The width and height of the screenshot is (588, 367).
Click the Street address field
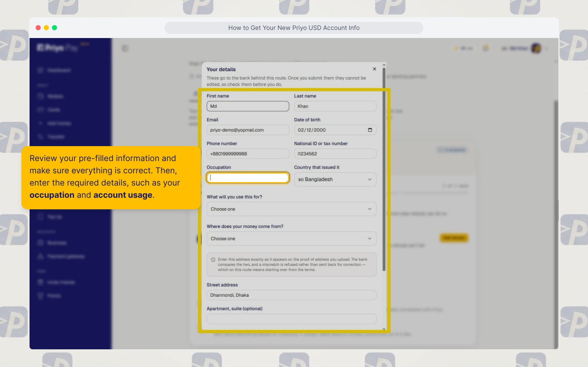(291, 295)
